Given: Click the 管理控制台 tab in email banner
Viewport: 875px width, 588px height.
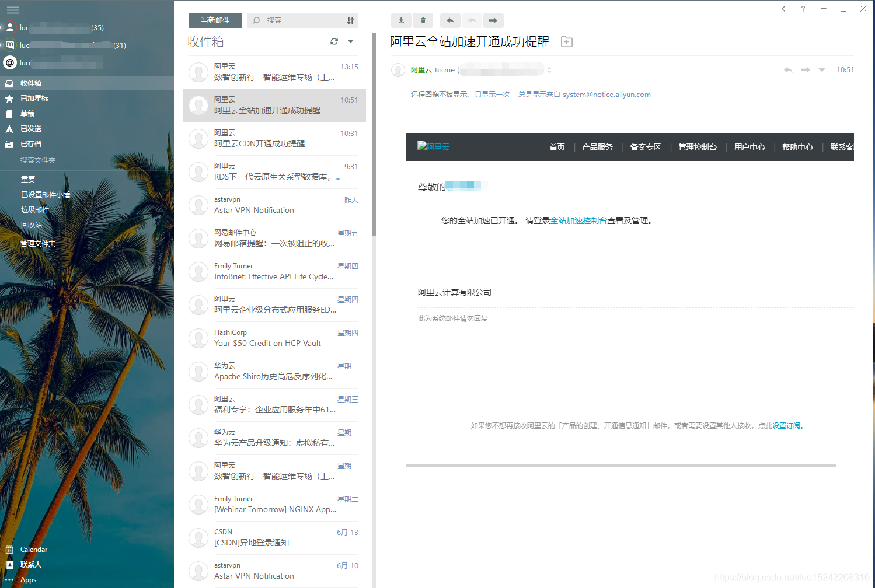Looking at the screenshot, I should 698,147.
